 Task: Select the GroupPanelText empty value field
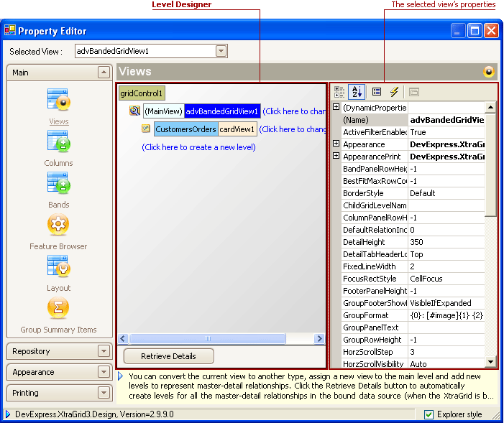446,327
